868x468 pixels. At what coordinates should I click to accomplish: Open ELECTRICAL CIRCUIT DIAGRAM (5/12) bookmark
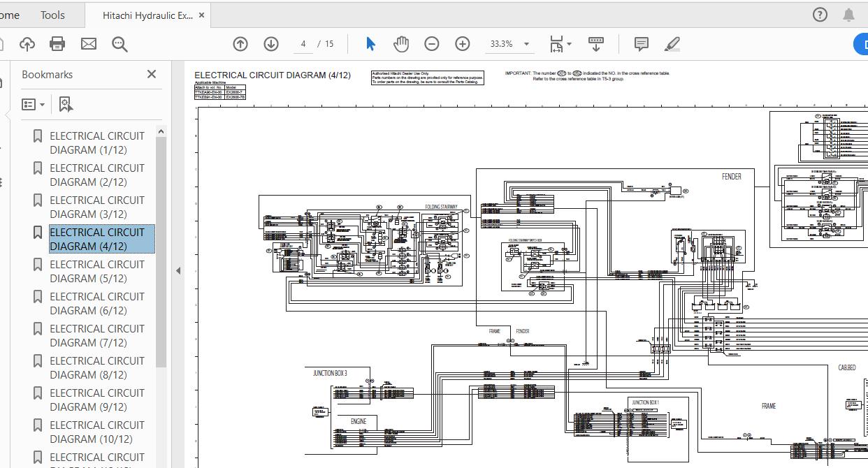[x=97, y=271]
